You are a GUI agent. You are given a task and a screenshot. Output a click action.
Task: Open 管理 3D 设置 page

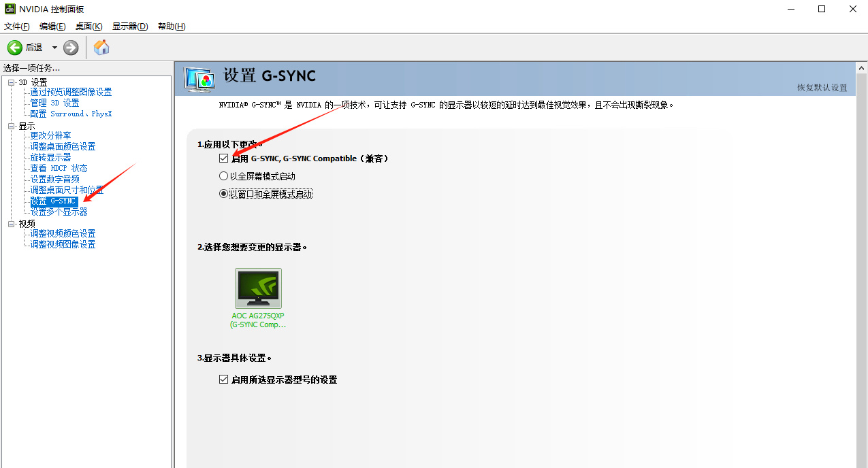(x=54, y=103)
